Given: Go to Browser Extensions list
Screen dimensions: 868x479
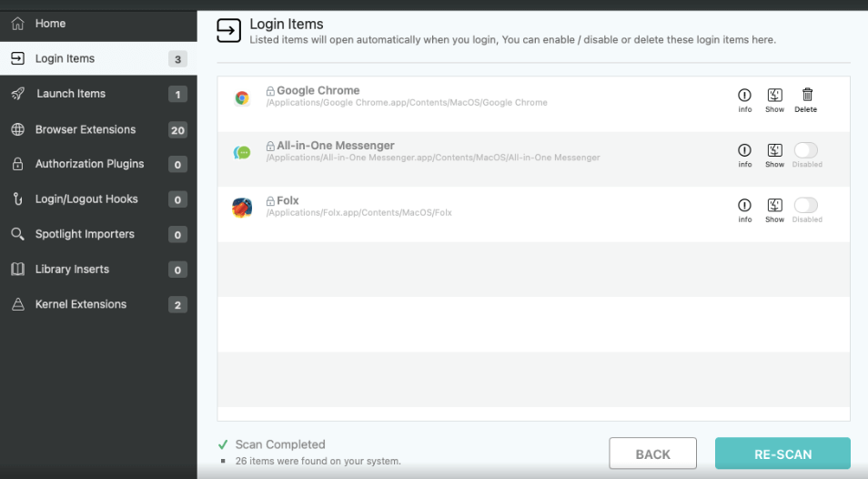Looking at the screenshot, I should click(x=86, y=129).
